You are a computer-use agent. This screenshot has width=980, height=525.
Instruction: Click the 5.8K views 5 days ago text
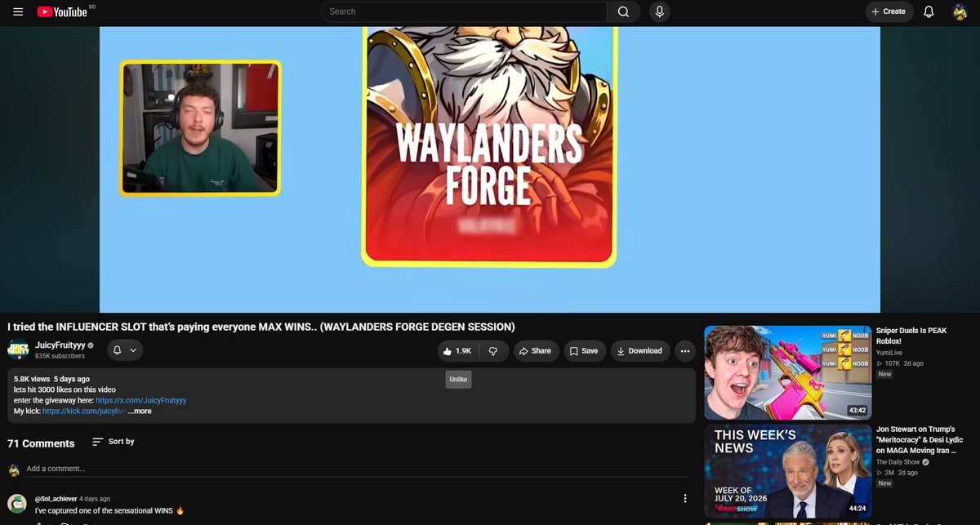click(51, 380)
